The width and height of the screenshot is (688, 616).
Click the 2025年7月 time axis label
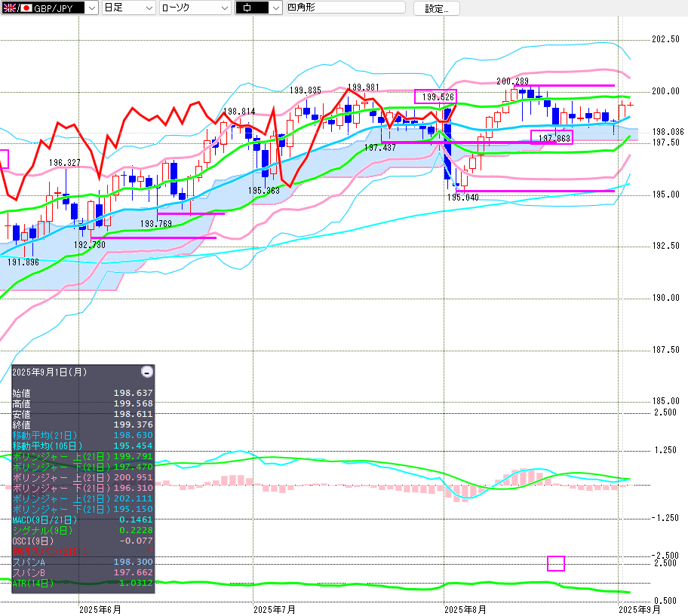[275, 610]
